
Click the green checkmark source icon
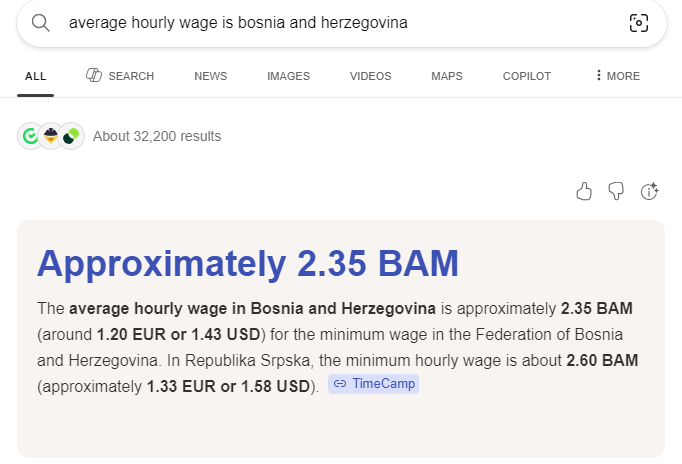click(30, 136)
